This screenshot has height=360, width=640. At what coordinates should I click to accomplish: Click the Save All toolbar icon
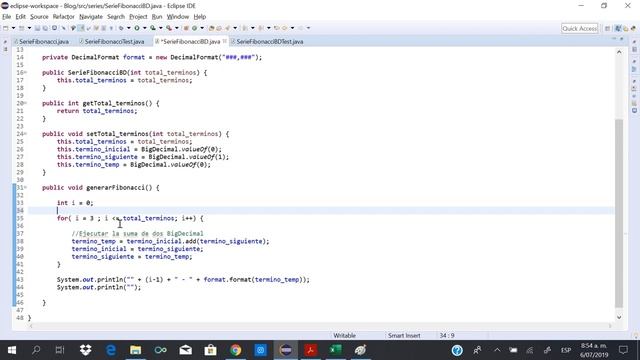(x=45, y=28)
